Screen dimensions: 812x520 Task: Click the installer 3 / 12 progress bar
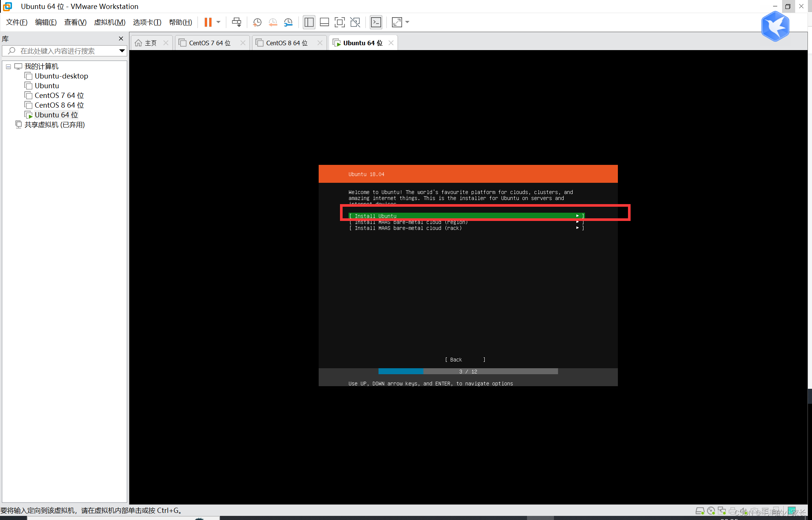click(x=468, y=371)
